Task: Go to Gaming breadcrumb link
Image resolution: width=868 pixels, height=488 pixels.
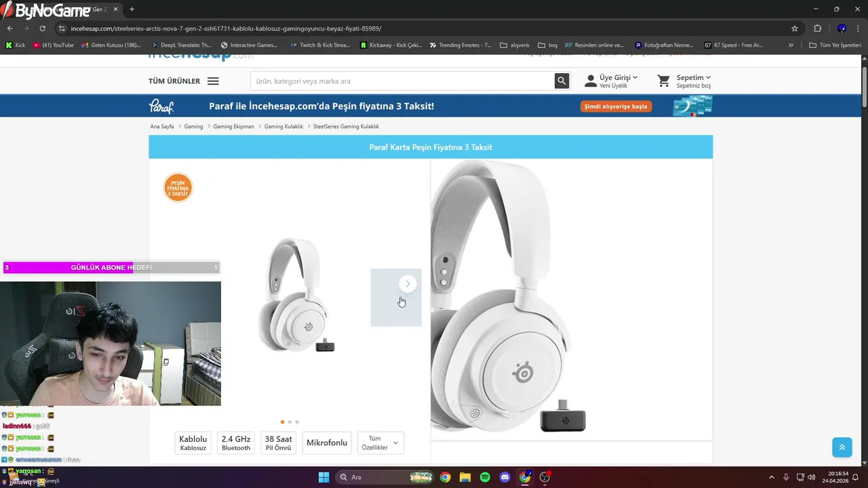Action: click(193, 127)
